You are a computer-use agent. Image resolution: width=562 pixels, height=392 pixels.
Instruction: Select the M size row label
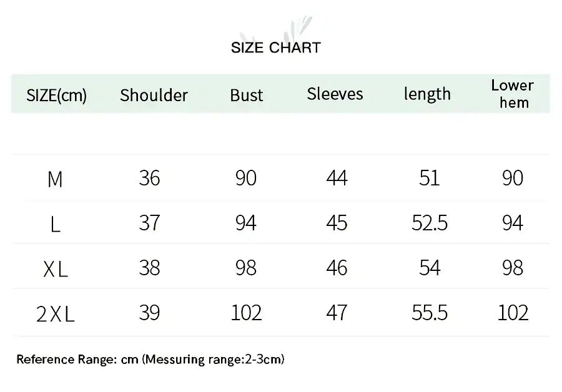(x=55, y=180)
